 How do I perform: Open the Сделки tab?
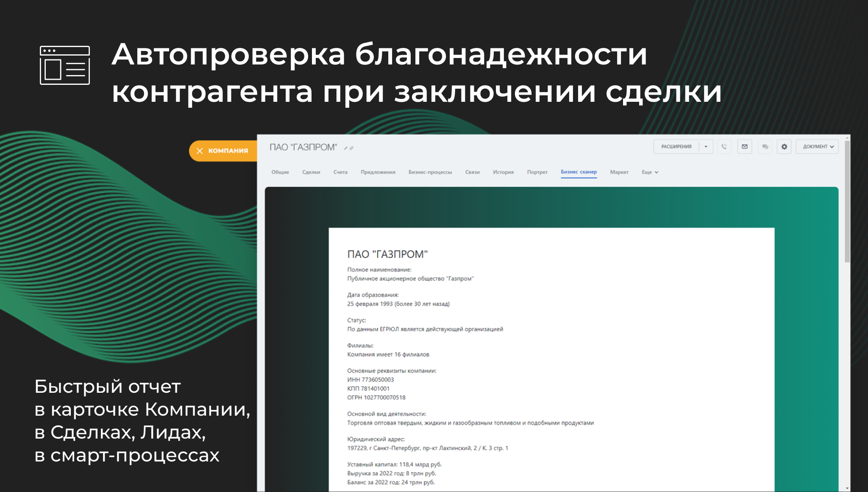[x=311, y=172]
